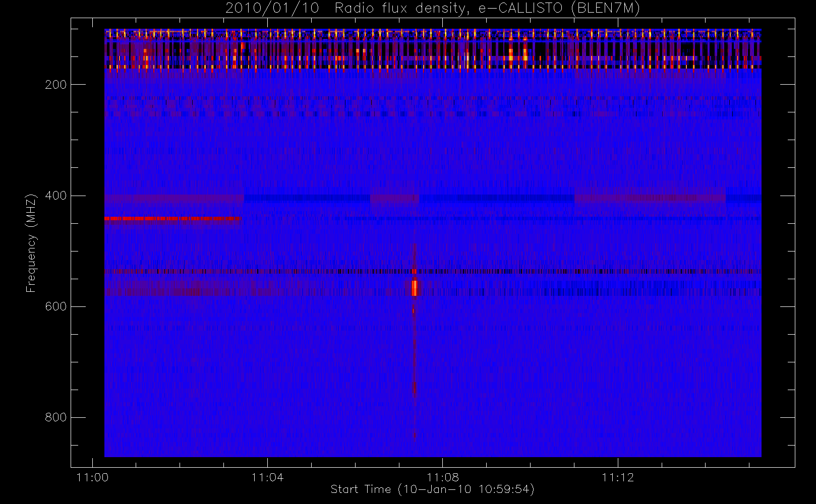The width and height of the screenshot is (816, 504).
Task: Click the red horizontal band near 440 MHz
Action: (x=173, y=219)
